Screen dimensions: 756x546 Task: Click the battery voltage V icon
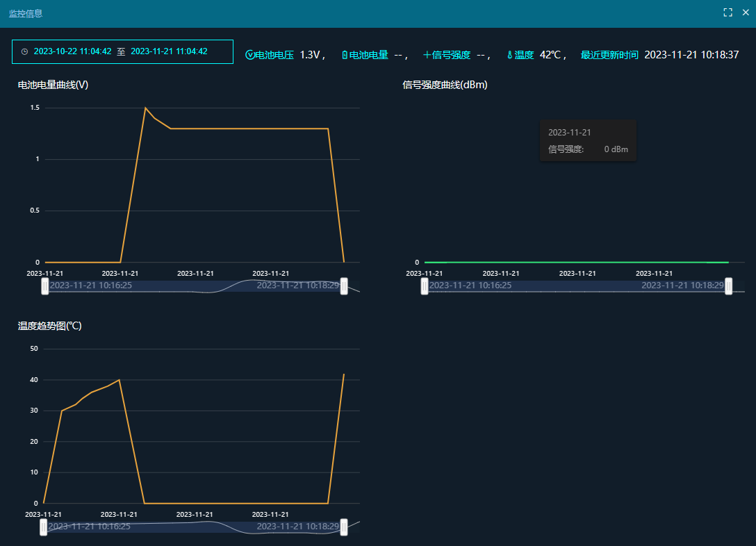pyautogui.click(x=249, y=55)
